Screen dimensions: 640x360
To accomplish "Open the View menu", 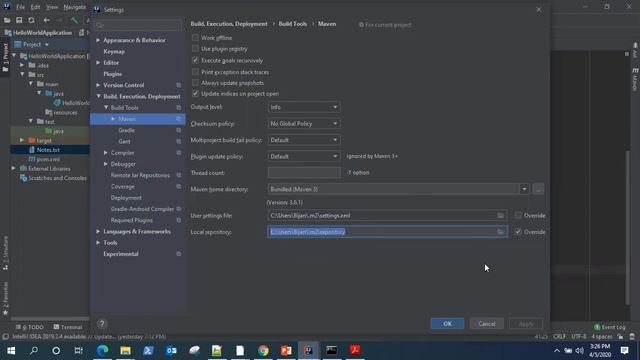I will tap(52, 7).
